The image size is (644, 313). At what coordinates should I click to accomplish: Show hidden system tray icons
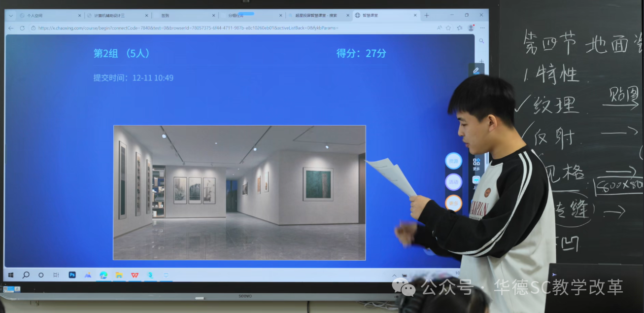click(x=394, y=275)
